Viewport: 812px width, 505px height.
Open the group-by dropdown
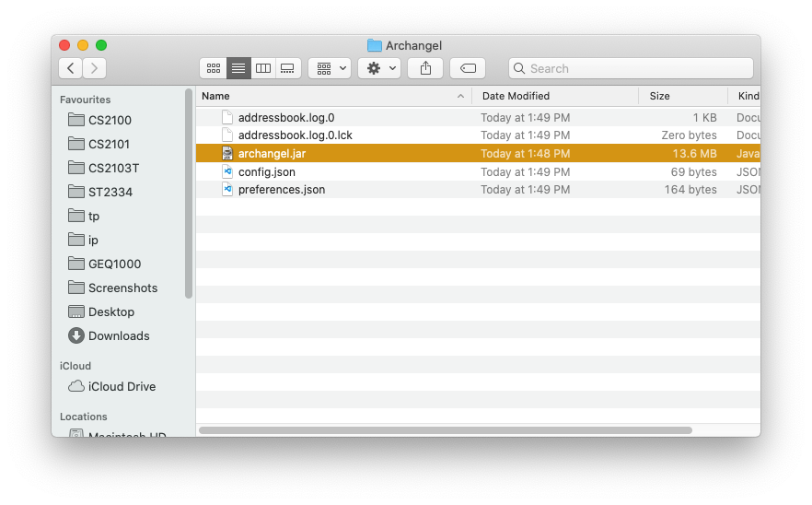coord(330,68)
